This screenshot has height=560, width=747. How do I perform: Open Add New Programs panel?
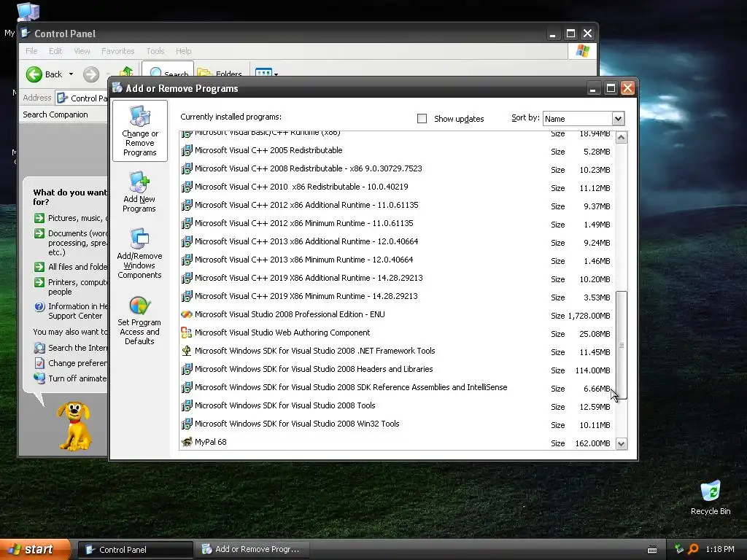(x=139, y=192)
